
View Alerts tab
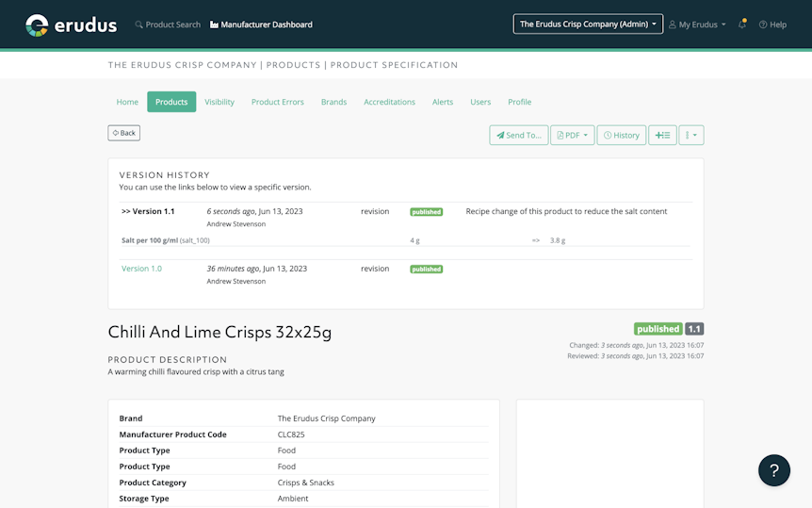443,102
